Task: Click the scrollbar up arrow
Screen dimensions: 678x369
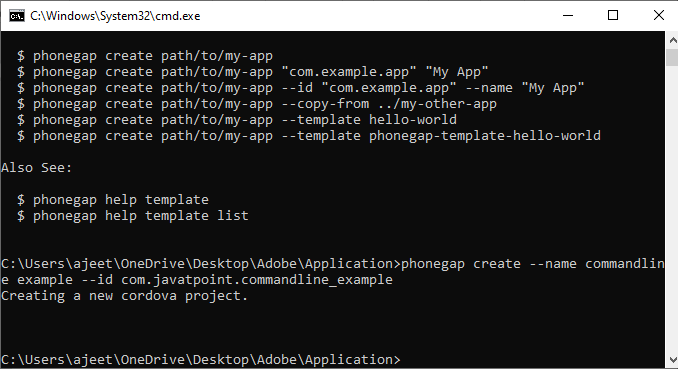Action: pyautogui.click(x=672, y=40)
